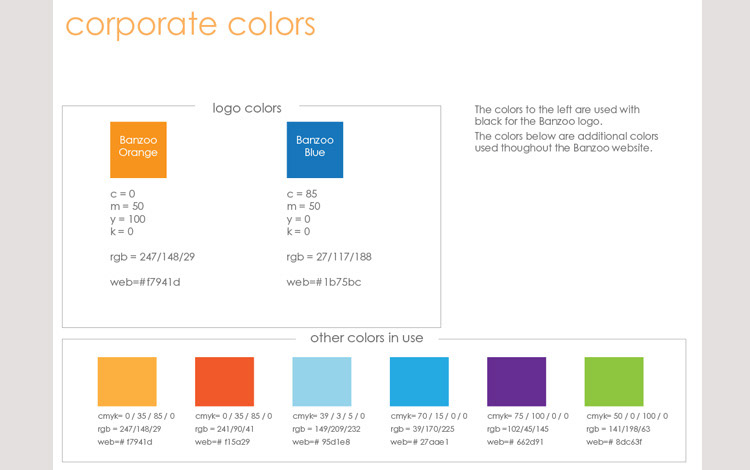Click the 'corporate colors' page heading
Screen dimensions: 750x470
(x=190, y=24)
